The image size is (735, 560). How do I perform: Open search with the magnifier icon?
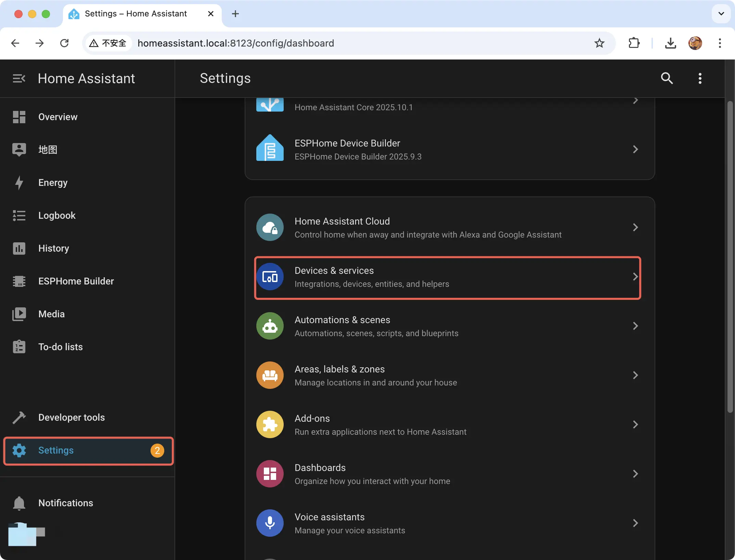(667, 78)
